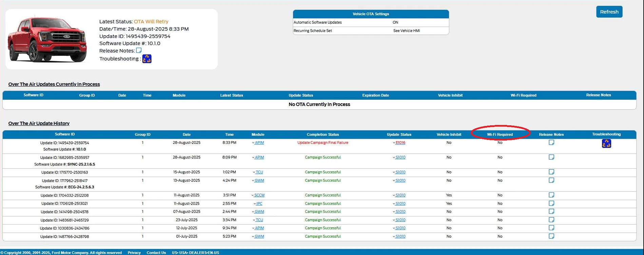Viewport: 644px width, 255px height.
Task: Open release notes for ECG-24.2.5.6.3 update
Action: [551, 180]
